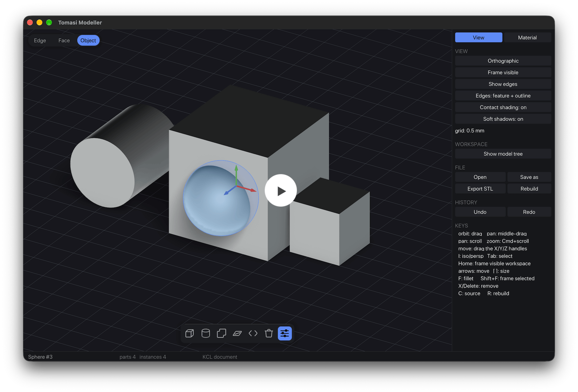Click the grid: 0.5 mm label

(469, 131)
